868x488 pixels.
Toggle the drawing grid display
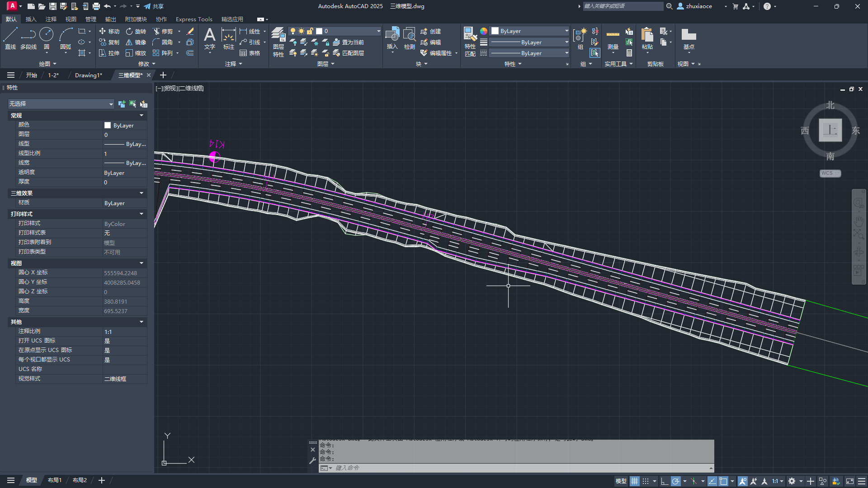coord(635,481)
